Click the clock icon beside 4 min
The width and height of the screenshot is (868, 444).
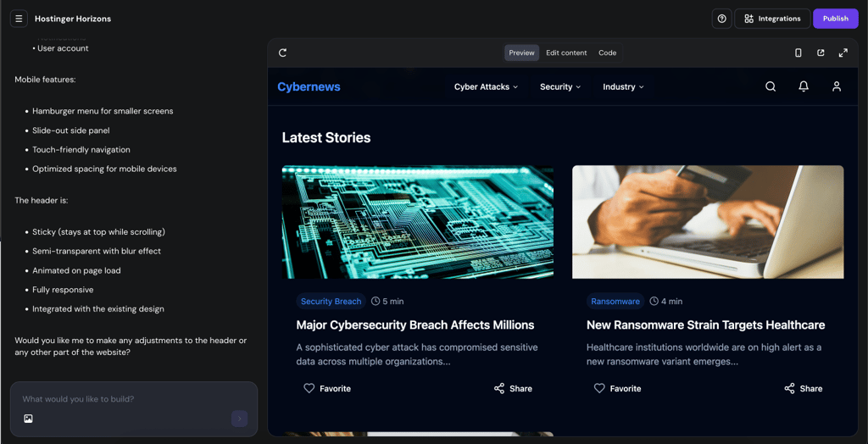(654, 301)
